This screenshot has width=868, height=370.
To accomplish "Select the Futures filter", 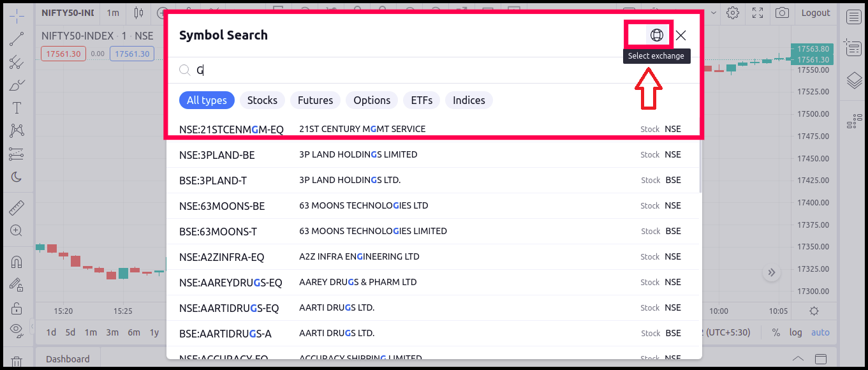I will tap(315, 100).
